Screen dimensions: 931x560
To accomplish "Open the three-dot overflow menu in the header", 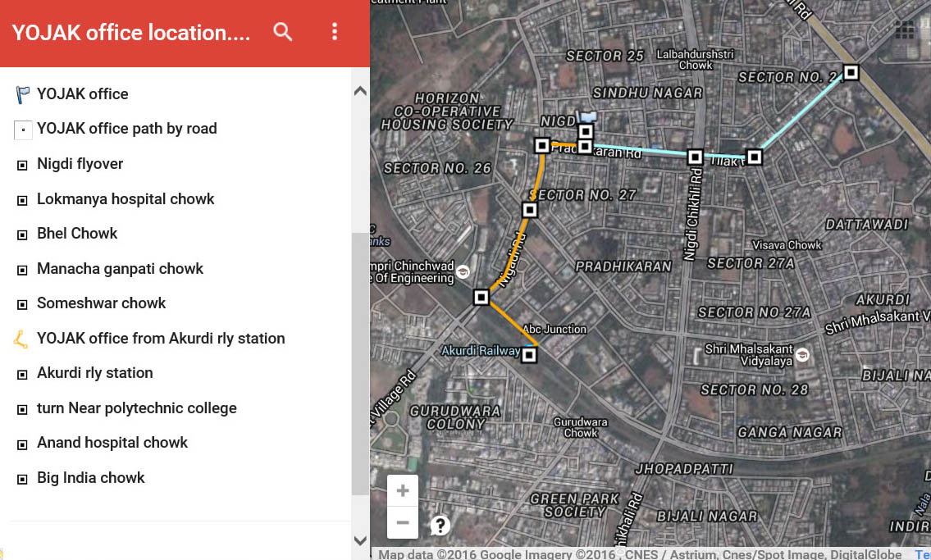I will tap(334, 32).
